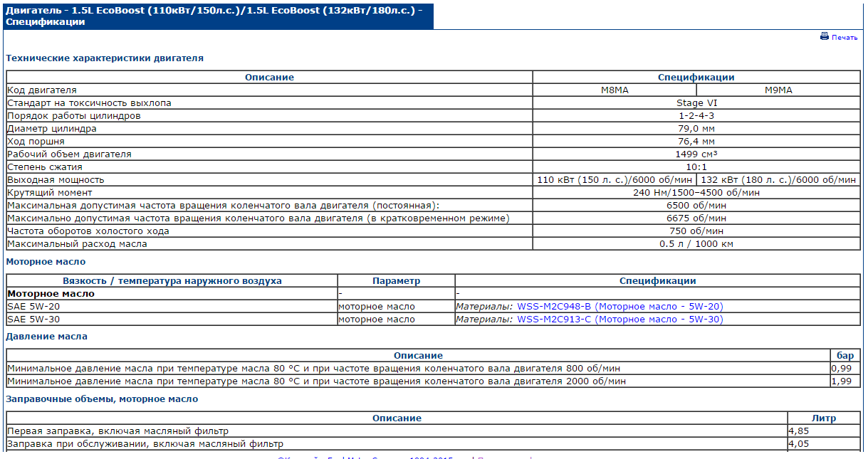Click the Код двигателя row label
Image resolution: width=868 pixels, height=459 pixels.
tap(42, 90)
